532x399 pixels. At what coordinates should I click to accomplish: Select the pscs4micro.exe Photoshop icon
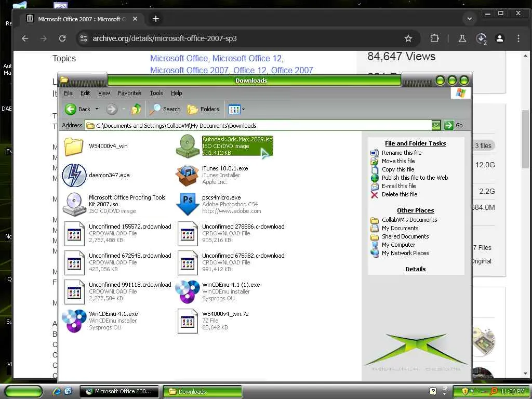187,204
